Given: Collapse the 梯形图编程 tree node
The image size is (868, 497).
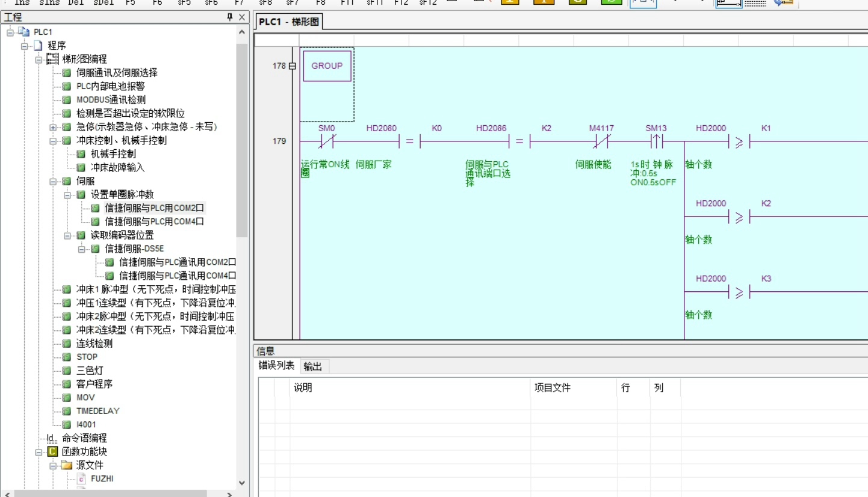Looking at the screenshot, I should pyautogui.click(x=39, y=59).
